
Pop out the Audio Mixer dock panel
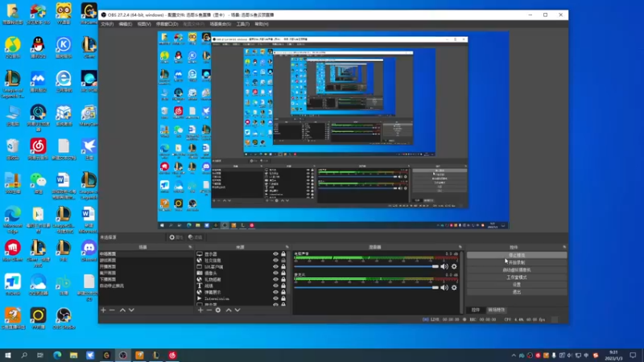[460, 247]
